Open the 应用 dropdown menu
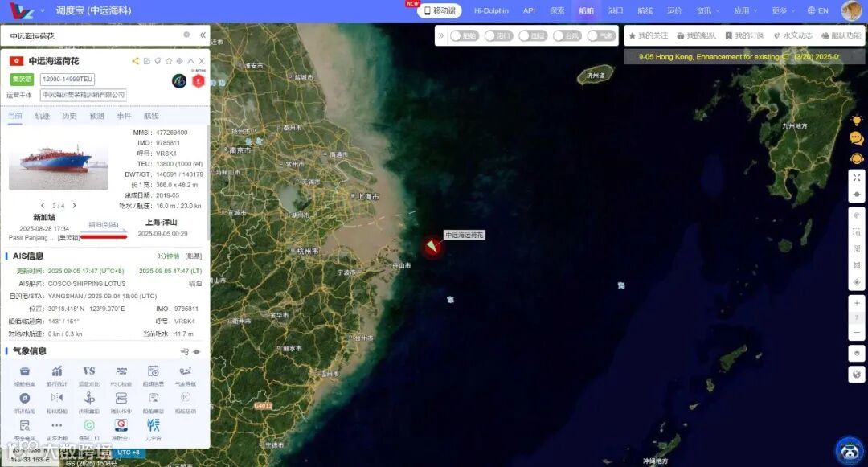This screenshot has height=467, width=868. pos(745,10)
